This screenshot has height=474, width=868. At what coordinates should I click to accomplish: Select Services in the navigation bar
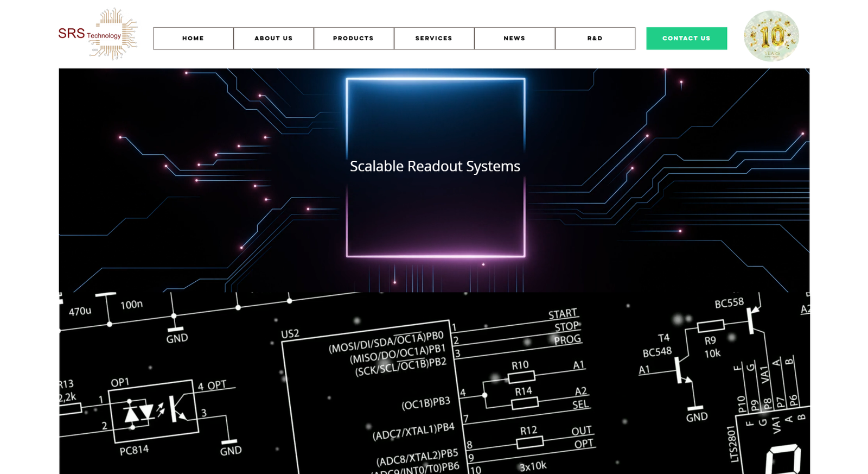pyautogui.click(x=433, y=39)
